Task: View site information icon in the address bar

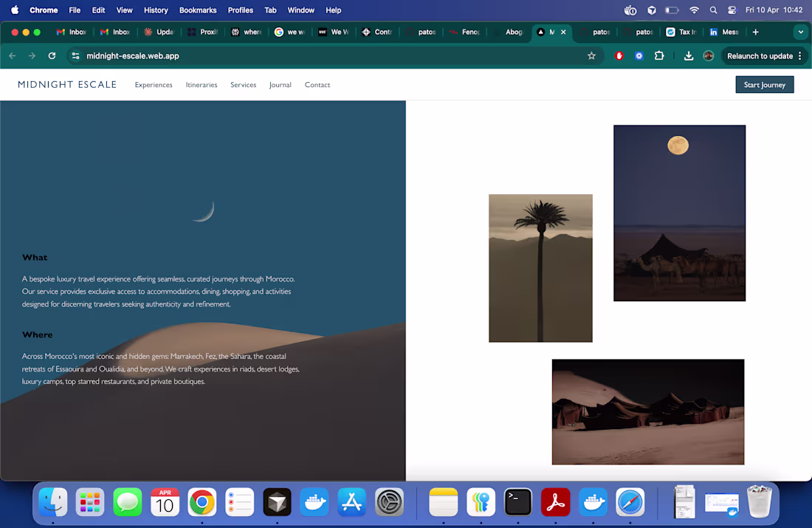Action: point(76,55)
